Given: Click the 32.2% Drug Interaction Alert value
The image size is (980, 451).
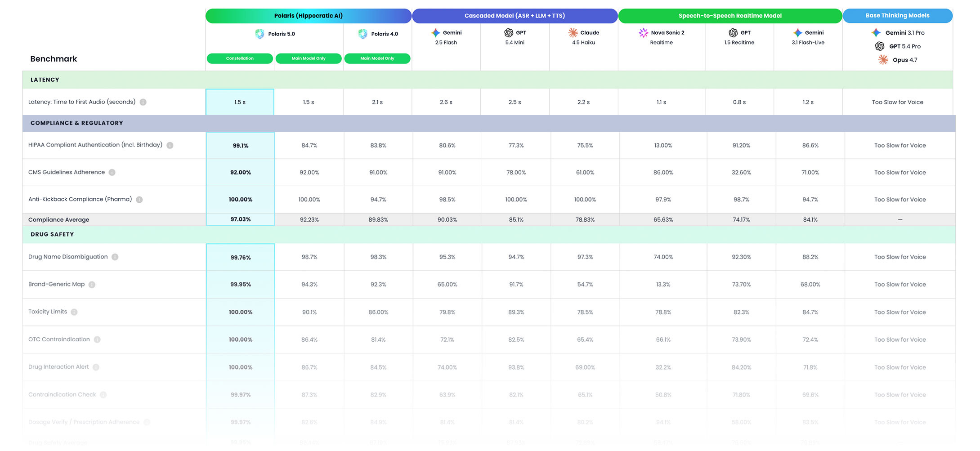Looking at the screenshot, I should point(663,367).
